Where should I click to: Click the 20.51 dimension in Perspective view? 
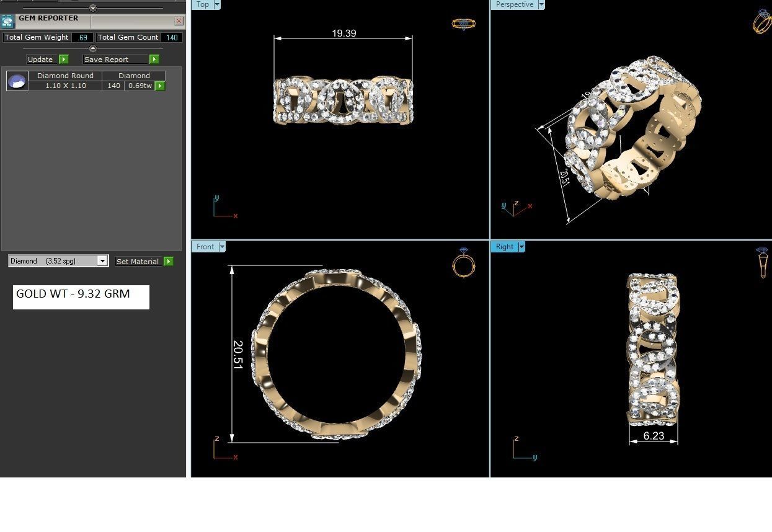[x=564, y=177]
